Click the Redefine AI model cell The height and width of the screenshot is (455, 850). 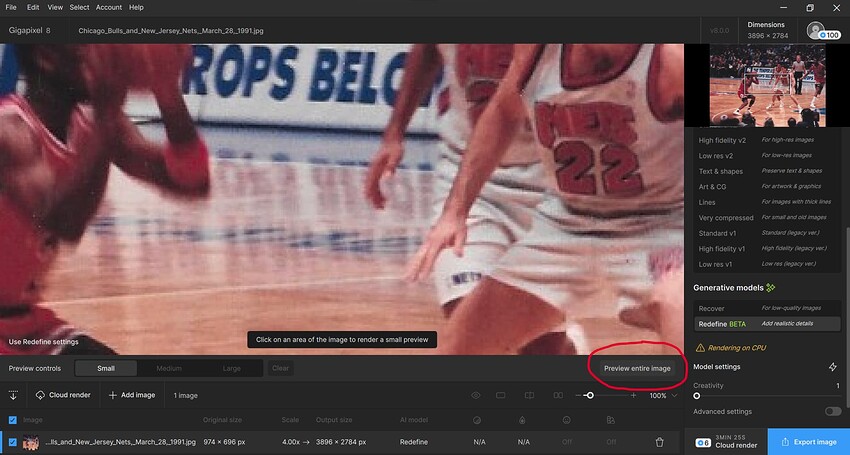(414, 442)
